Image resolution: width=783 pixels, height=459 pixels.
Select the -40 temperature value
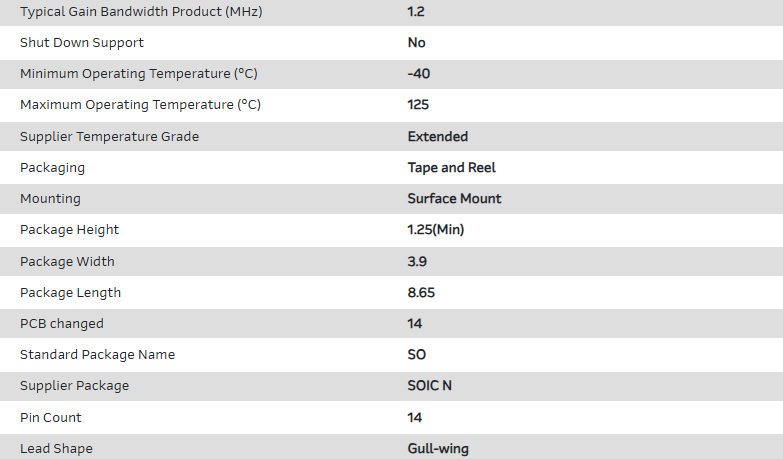(x=419, y=74)
